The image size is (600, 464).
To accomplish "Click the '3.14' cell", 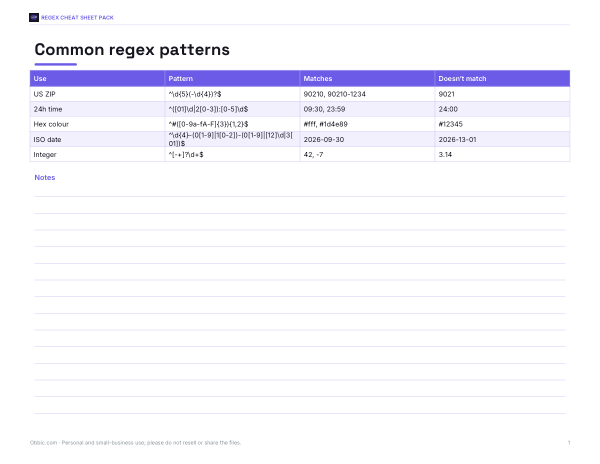I will coord(502,154).
